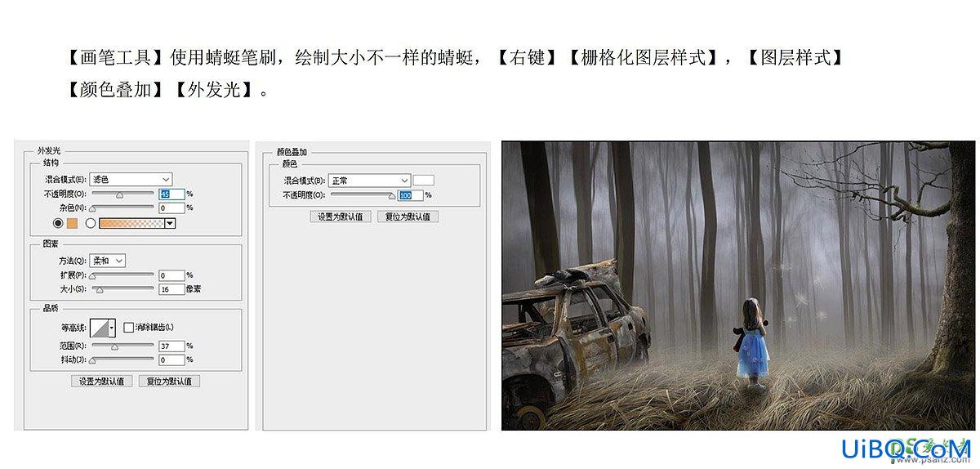The width and height of the screenshot is (980, 469).
Task: Click the 图素 section label
Action: 50,244
